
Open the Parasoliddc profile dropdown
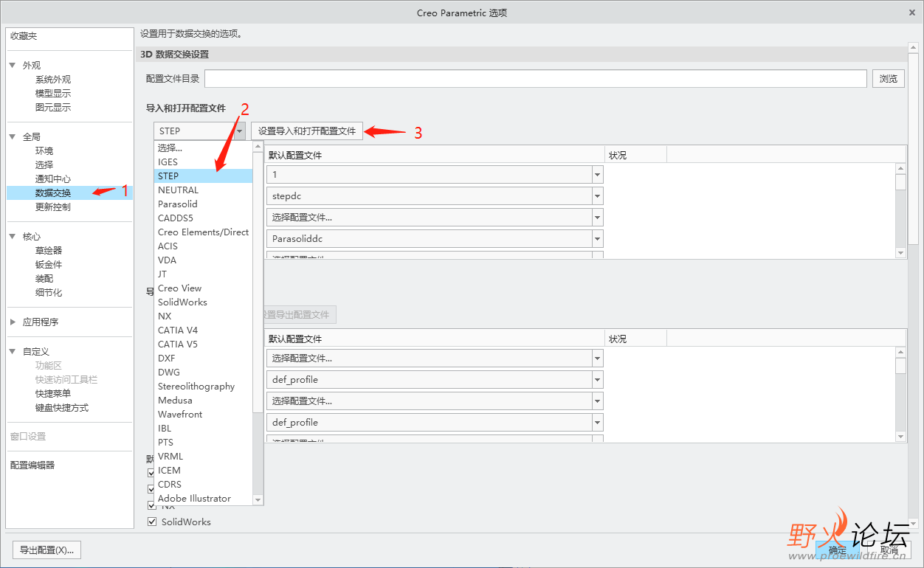[x=597, y=239]
